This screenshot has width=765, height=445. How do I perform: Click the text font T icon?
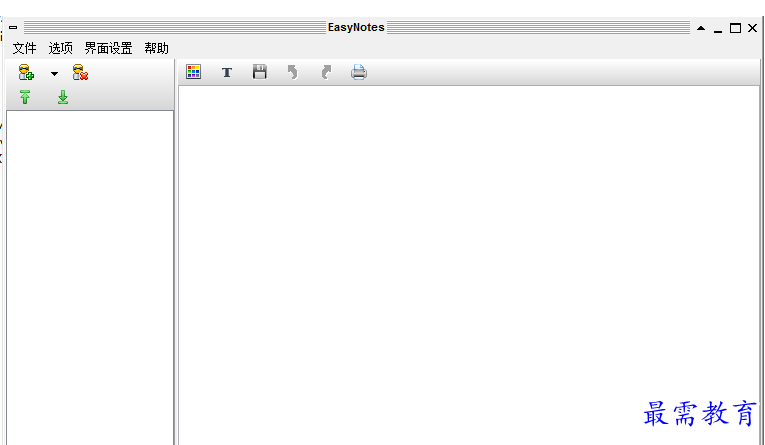pos(227,73)
